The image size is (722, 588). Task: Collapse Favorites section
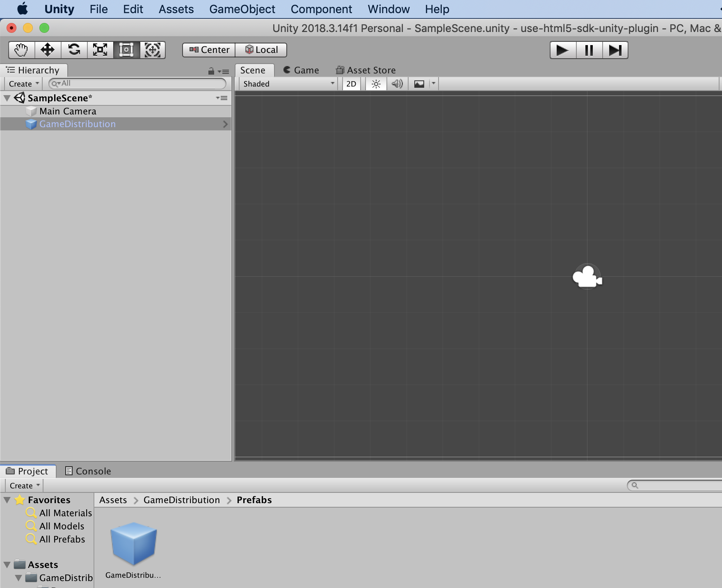[x=7, y=500]
